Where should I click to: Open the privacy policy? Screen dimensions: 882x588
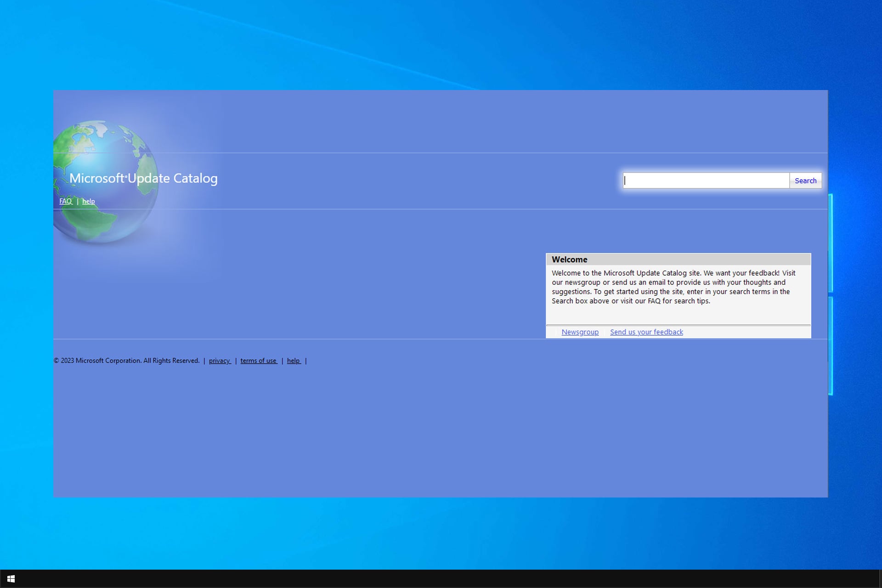click(x=219, y=361)
